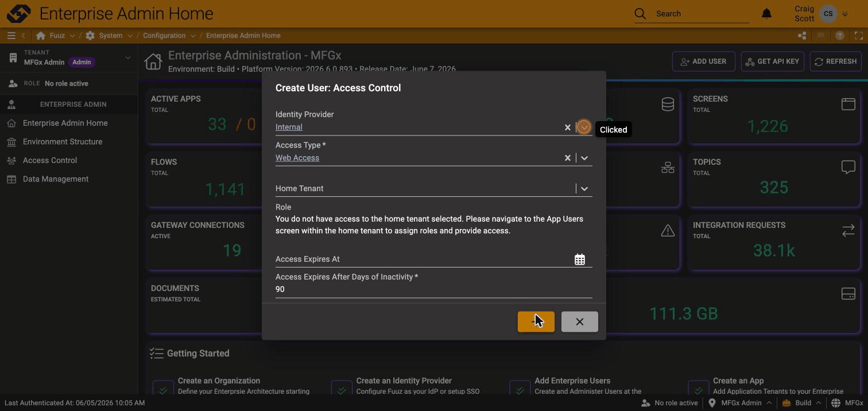Click the warning triangle icon on the card
The height and width of the screenshot is (411, 868).
(668, 230)
